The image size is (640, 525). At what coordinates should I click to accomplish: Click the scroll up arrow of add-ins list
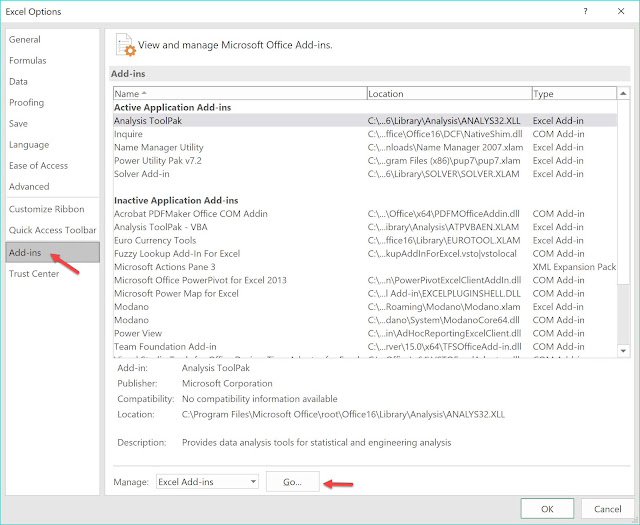[x=623, y=93]
